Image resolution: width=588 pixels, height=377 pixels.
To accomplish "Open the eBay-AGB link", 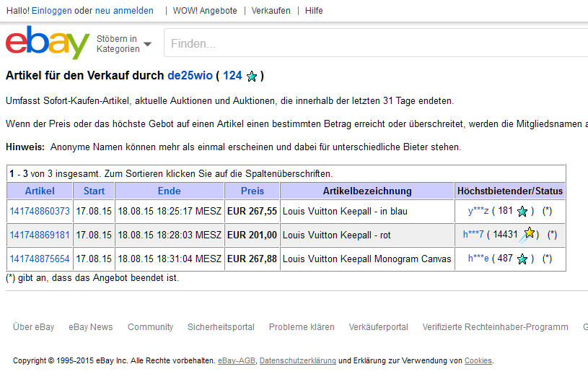I will 237,360.
